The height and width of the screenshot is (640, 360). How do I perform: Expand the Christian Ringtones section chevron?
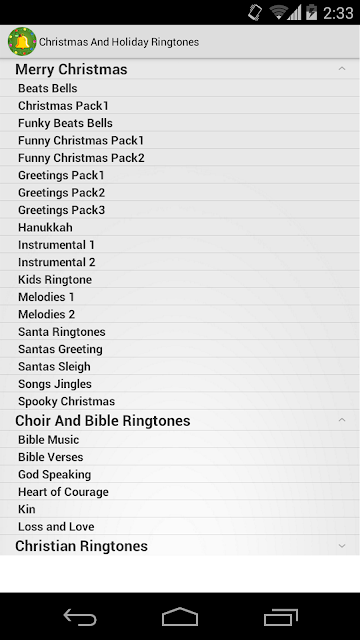pyautogui.click(x=342, y=546)
